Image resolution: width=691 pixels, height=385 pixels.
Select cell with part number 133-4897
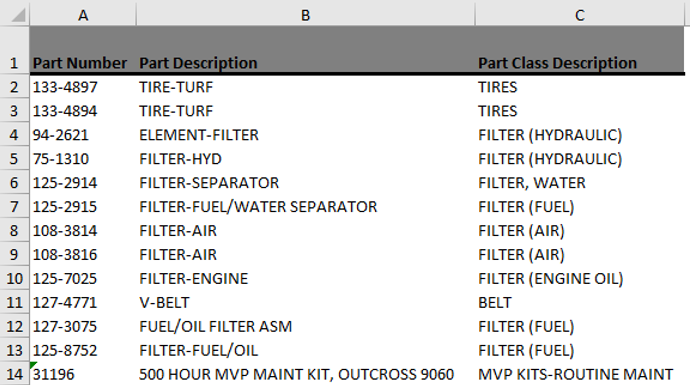point(83,87)
